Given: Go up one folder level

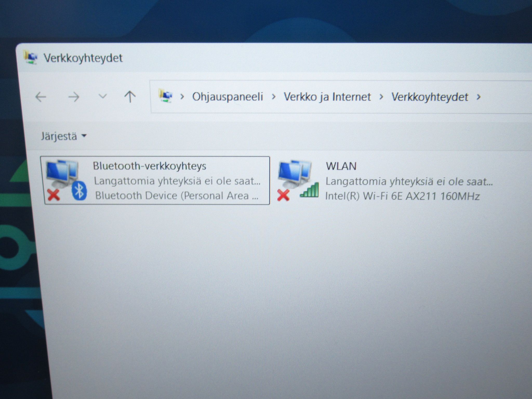Looking at the screenshot, I should 130,97.
